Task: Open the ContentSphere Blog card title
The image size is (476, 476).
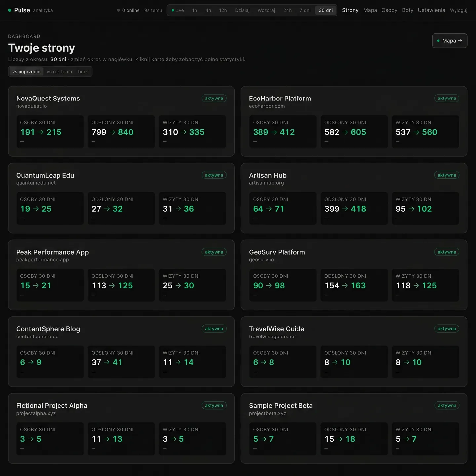Action: (x=48, y=329)
